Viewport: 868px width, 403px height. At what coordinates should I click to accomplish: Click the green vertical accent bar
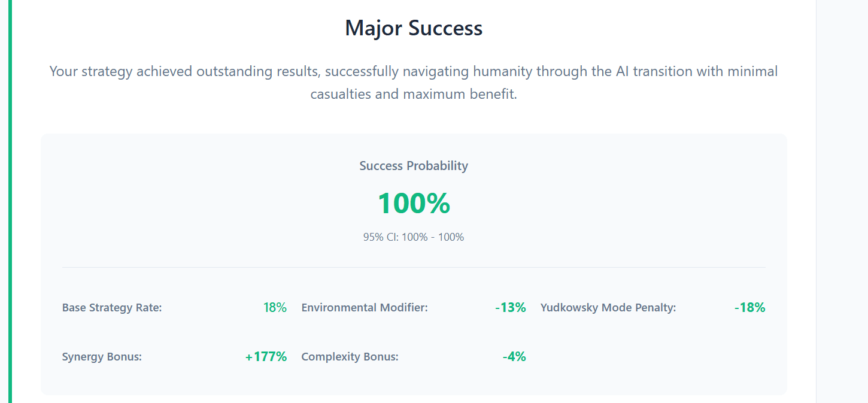(10, 201)
